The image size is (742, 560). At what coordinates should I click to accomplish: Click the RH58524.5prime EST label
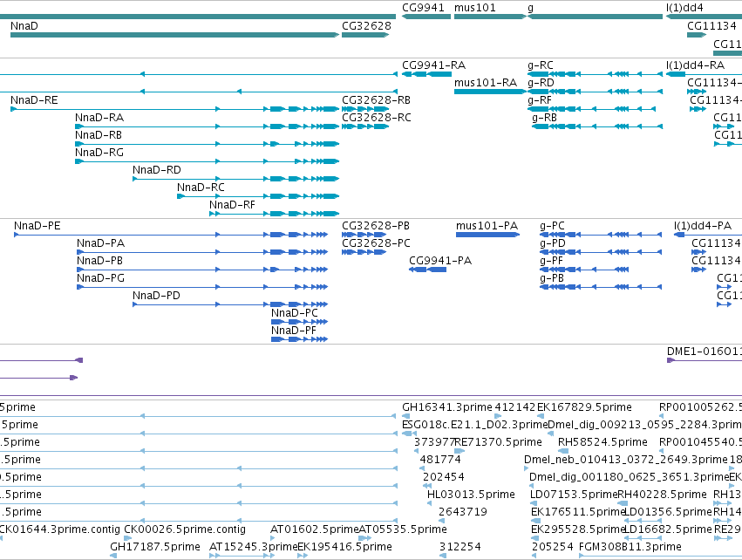coord(602,442)
